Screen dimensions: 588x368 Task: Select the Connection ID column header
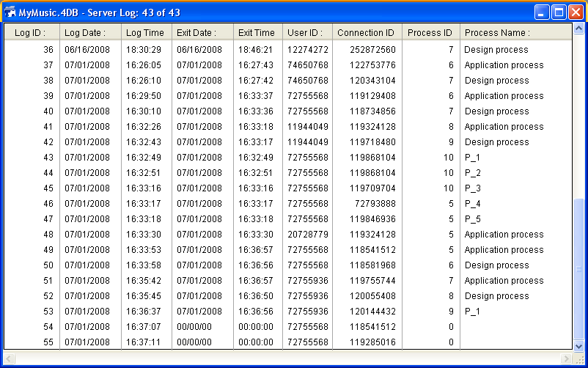click(366, 32)
